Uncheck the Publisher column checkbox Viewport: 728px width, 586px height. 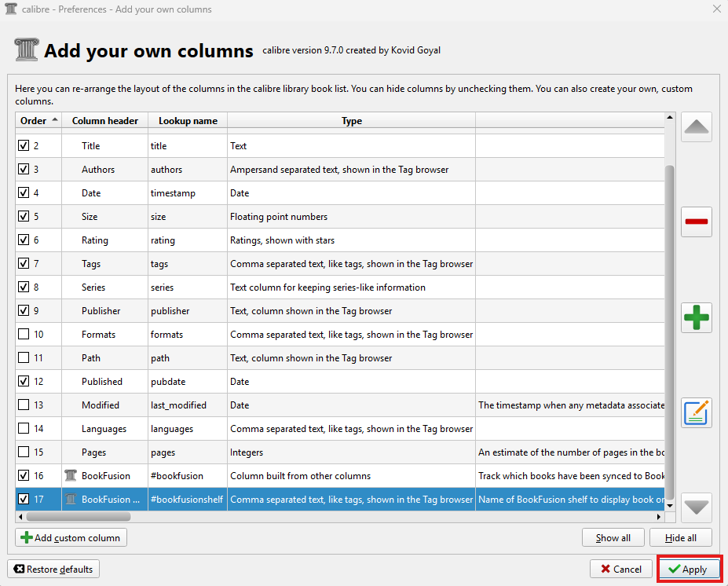(24, 310)
